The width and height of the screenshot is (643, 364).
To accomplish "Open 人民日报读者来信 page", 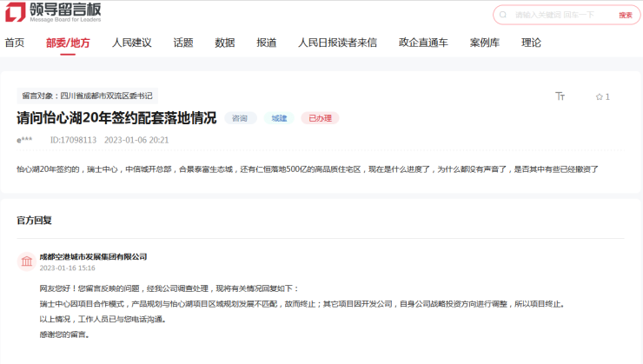I will click(337, 43).
